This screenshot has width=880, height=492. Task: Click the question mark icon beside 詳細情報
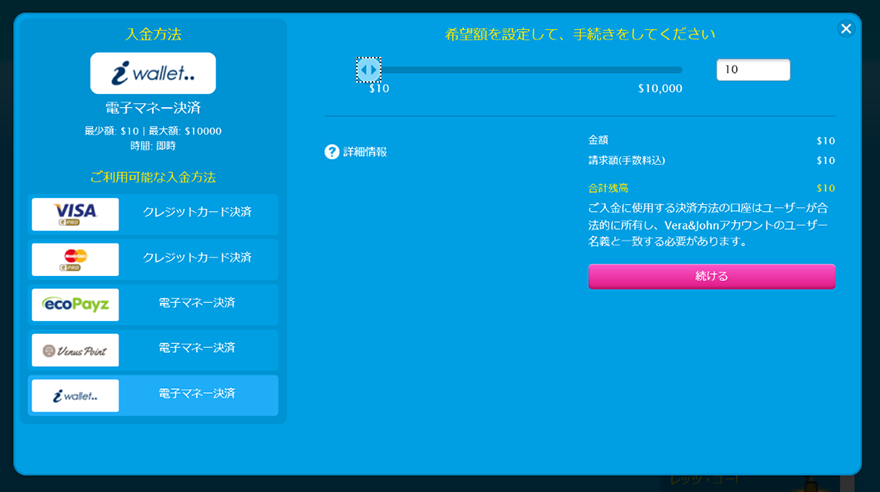click(332, 151)
